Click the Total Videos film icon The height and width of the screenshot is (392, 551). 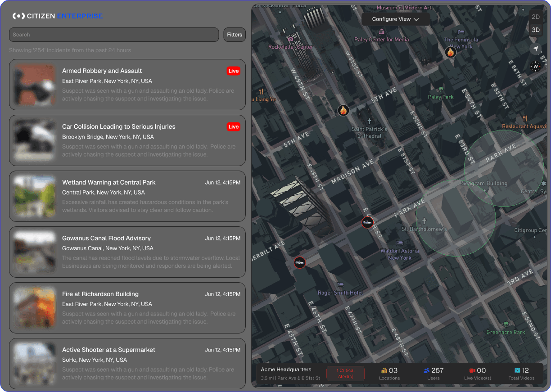tap(517, 370)
